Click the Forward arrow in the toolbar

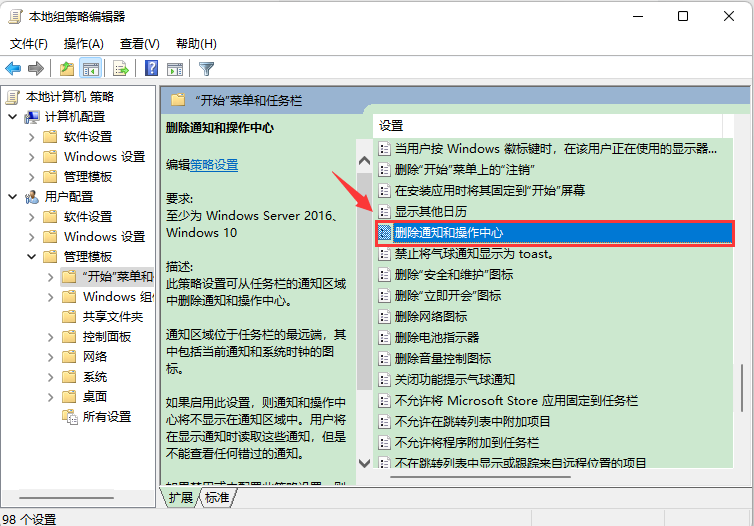click(x=36, y=69)
